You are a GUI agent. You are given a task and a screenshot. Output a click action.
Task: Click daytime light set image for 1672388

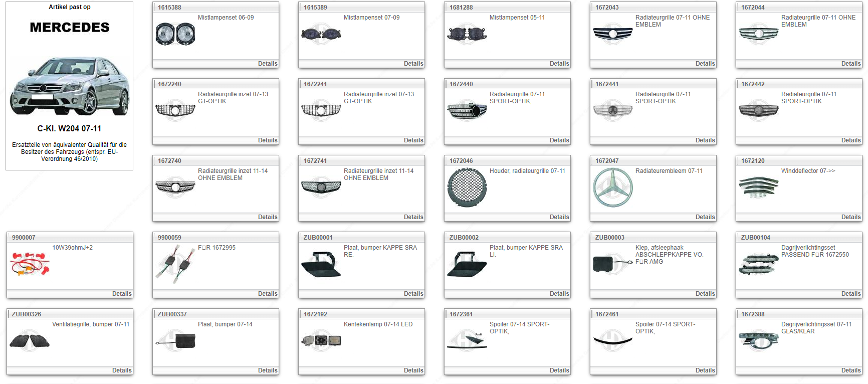pos(759,341)
